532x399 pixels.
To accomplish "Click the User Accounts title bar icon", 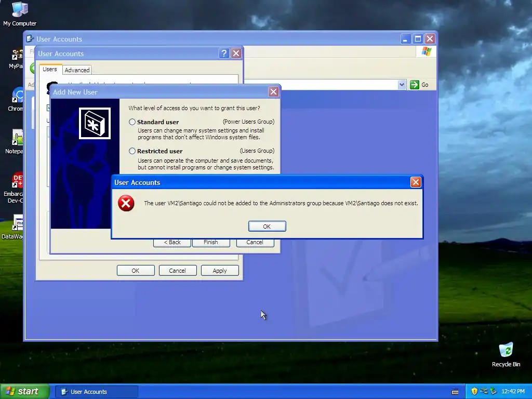I will point(30,38).
